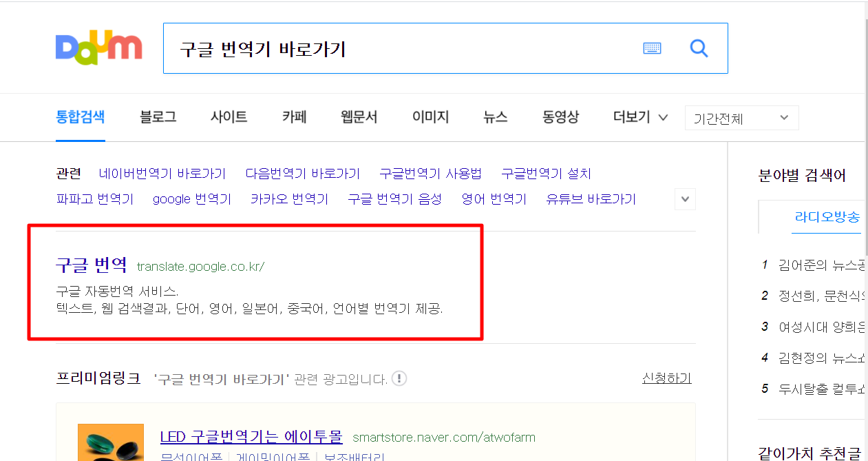Screen dimensions: 868x461
Task: Click the ad product thumbnail image
Action: tap(111, 442)
